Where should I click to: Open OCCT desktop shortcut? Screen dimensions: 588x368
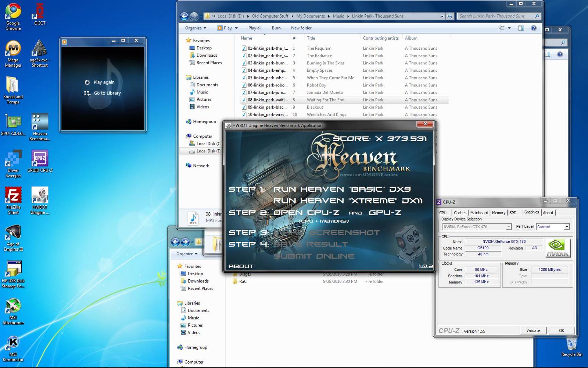point(40,14)
